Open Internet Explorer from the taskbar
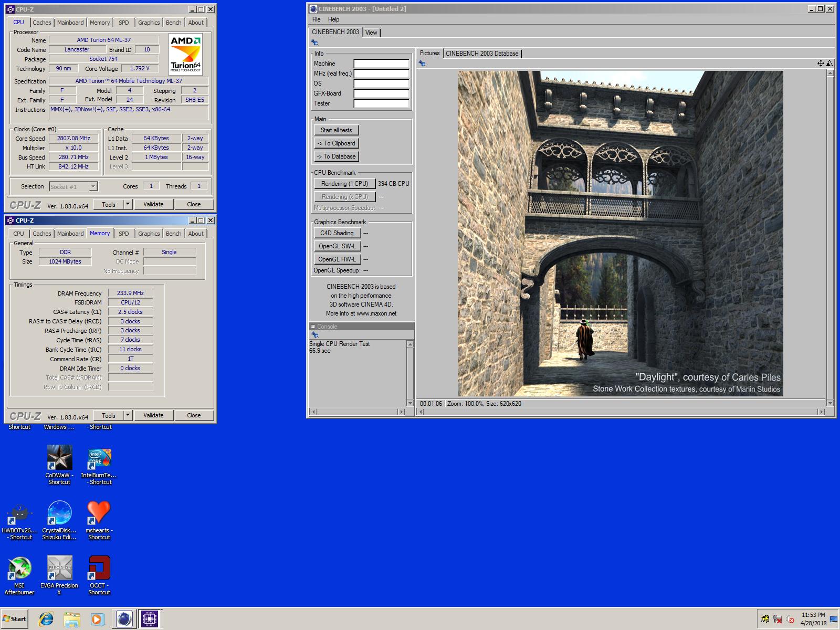 (46, 619)
